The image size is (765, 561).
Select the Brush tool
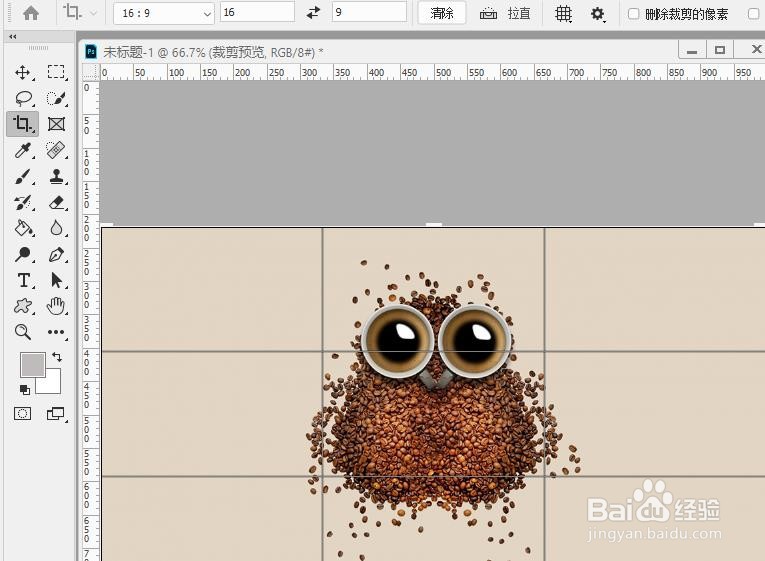(x=22, y=177)
